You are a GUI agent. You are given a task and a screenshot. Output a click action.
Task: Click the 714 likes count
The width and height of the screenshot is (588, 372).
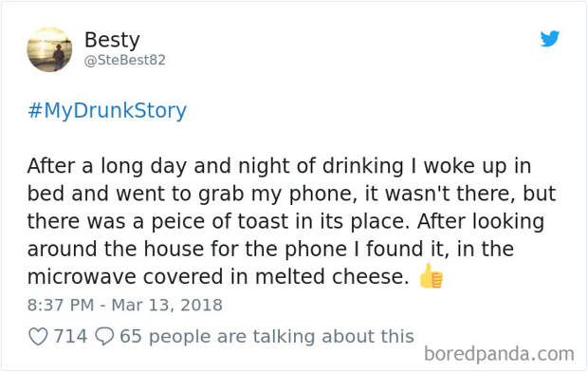point(70,336)
